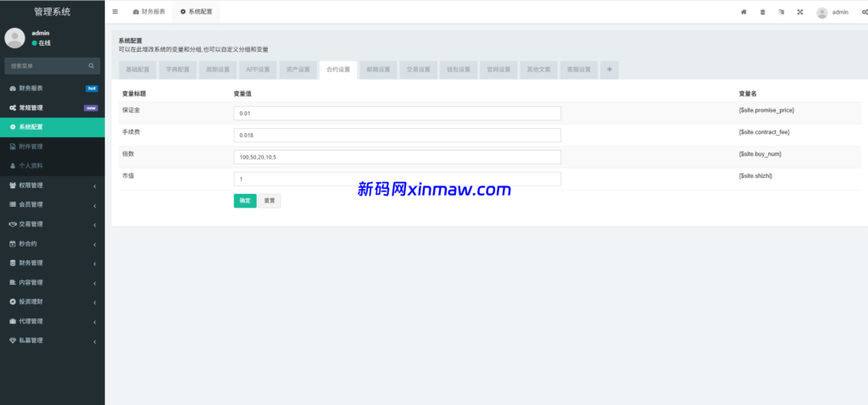Image resolution: width=868 pixels, height=405 pixels.
Task: Click the green 确定 submit button
Action: coord(245,201)
